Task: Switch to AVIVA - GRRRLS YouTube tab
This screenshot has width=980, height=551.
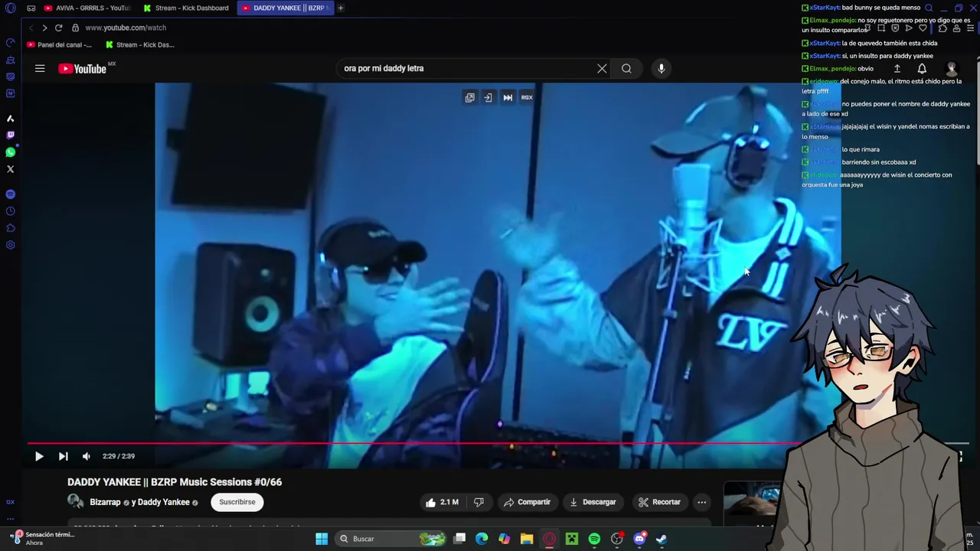Action: tap(87, 8)
